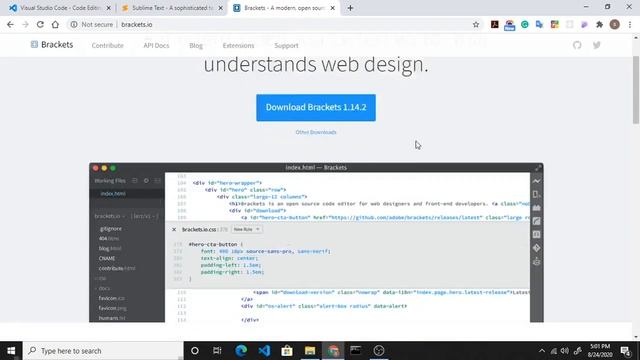
Task: Close the Visual Studio Code tab
Action: click(x=109, y=8)
